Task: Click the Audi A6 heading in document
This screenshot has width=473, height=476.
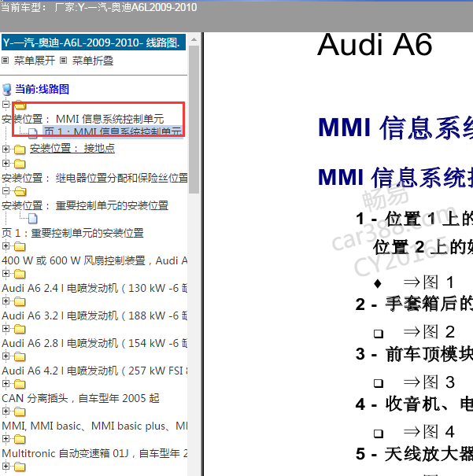Action: (375, 45)
